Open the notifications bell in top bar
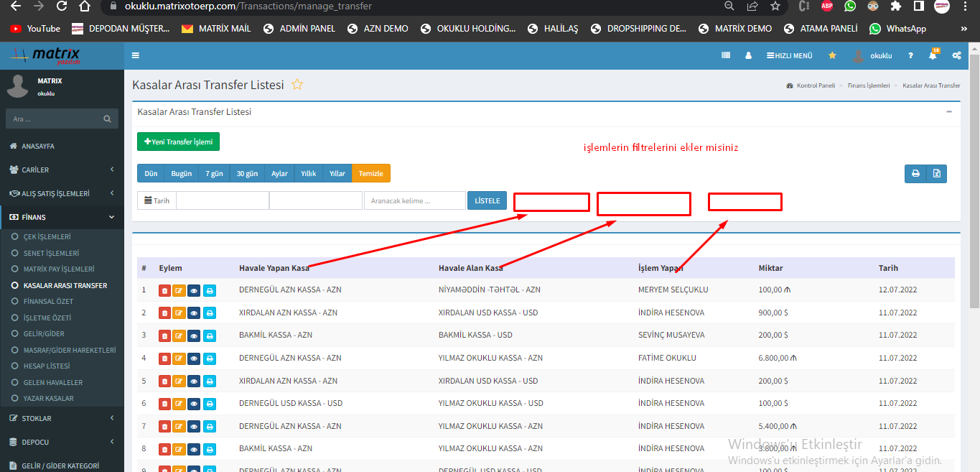 click(933, 56)
